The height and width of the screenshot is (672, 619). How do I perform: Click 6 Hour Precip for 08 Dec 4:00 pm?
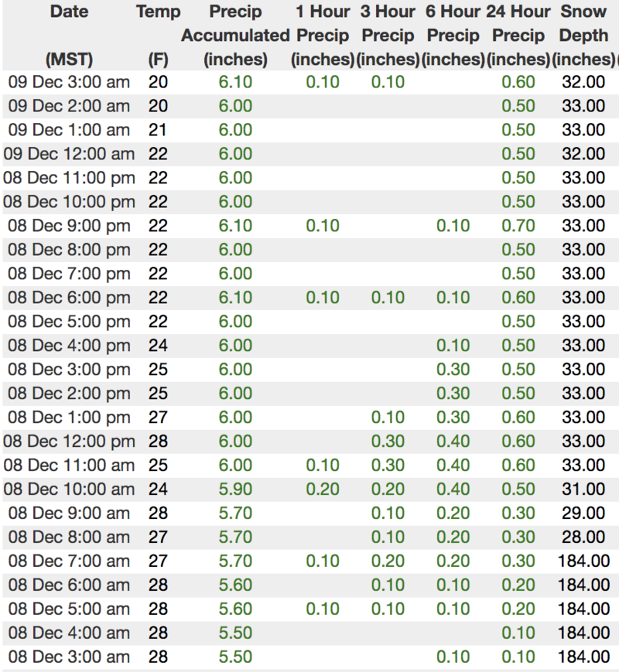click(x=453, y=345)
